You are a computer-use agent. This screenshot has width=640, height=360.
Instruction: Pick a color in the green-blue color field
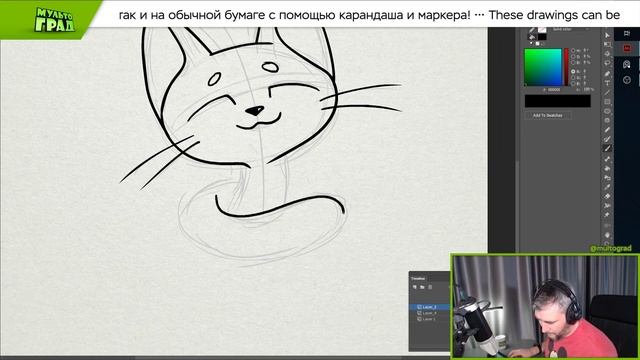click(543, 67)
